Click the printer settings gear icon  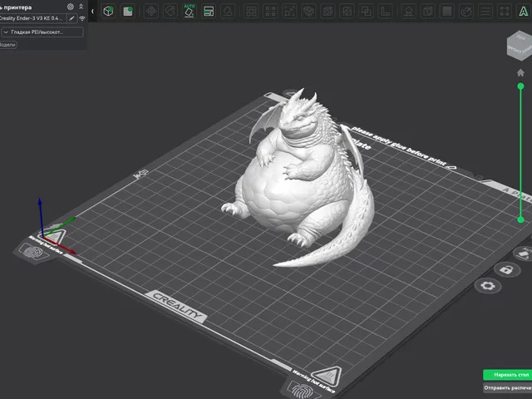[71, 7]
